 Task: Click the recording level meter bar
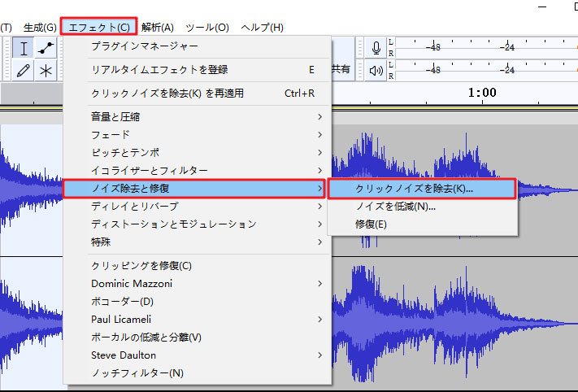point(487,48)
